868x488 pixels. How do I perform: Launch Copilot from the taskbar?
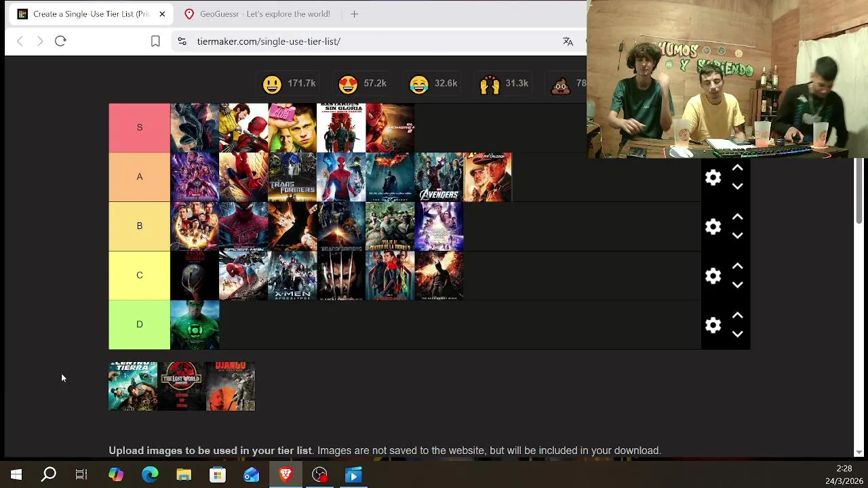pyautogui.click(x=116, y=474)
